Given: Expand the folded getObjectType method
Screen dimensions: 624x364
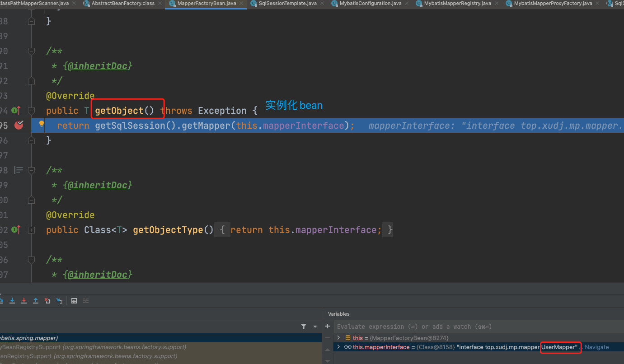Looking at the screenshot, I should (31, 230).
